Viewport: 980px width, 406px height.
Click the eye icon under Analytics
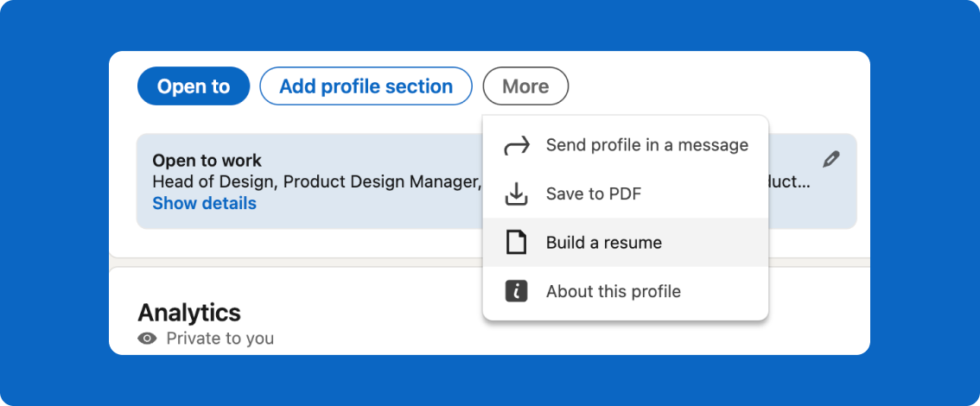148,339
